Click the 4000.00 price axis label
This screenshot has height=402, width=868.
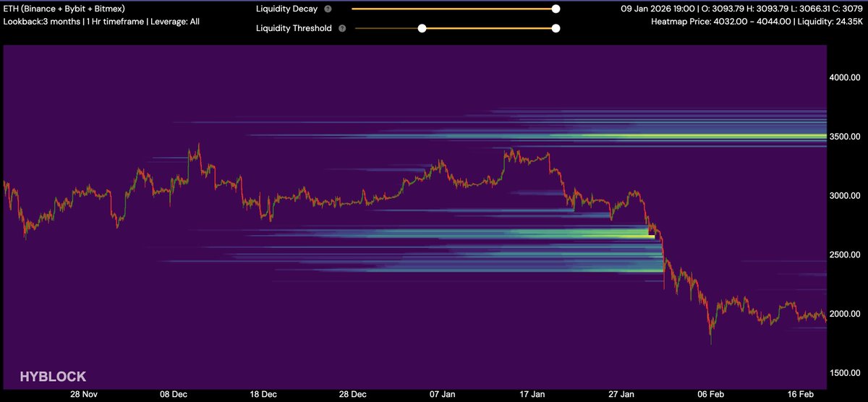(x=845, y=77)
